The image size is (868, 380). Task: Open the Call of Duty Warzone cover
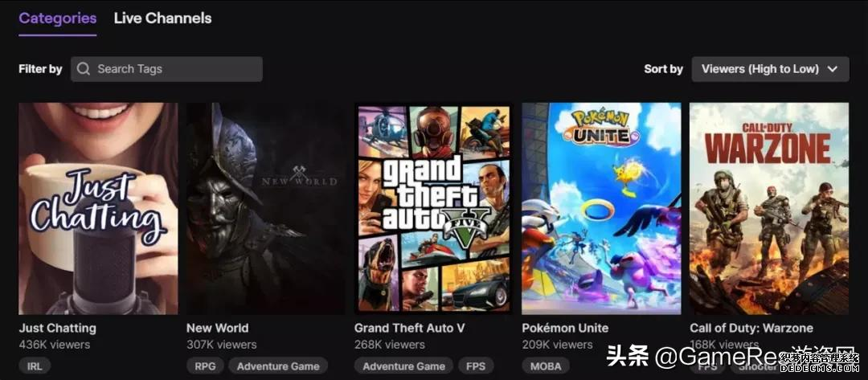tap(769, 209)
